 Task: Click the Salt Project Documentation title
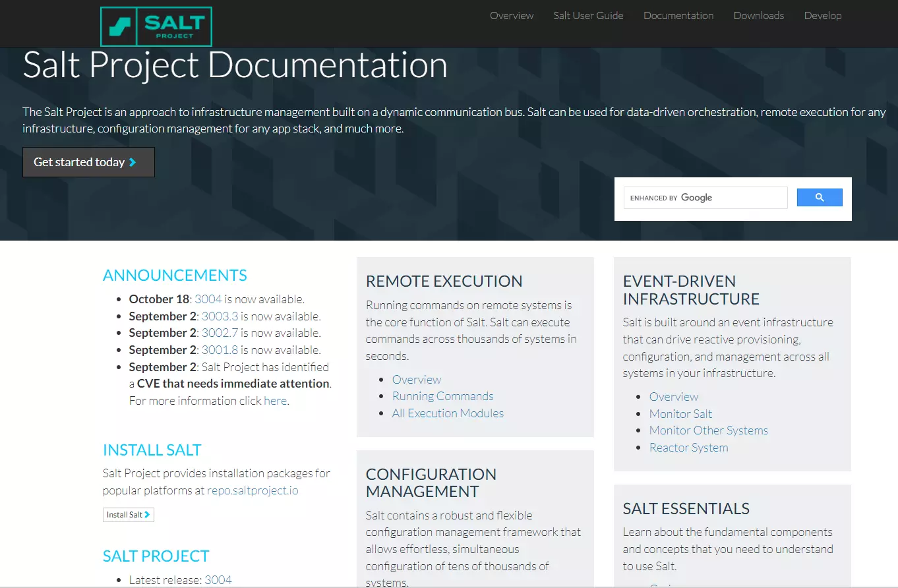coord(235,65)
